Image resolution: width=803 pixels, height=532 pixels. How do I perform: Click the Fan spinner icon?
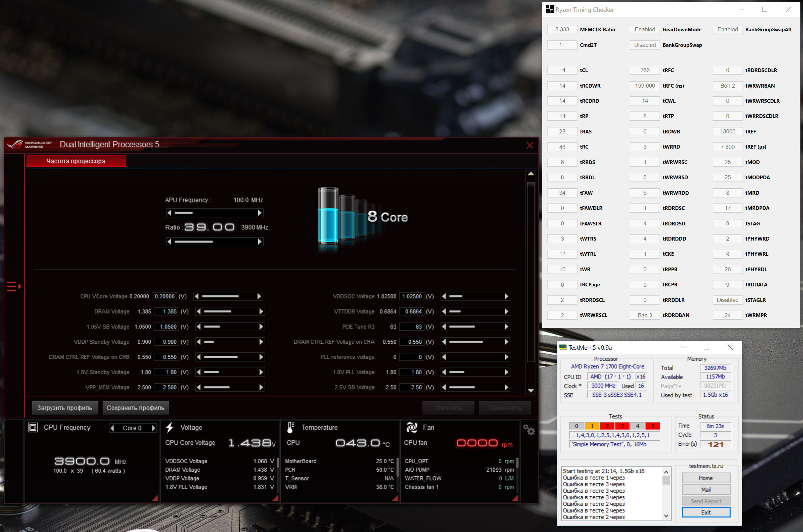click(x=412, y=428)
